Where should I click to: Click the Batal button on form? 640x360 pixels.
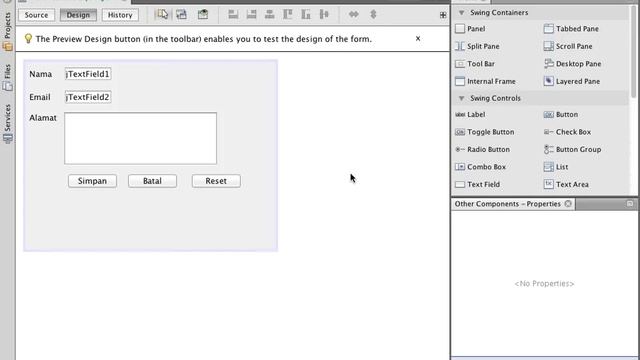(x=152, y=181)
